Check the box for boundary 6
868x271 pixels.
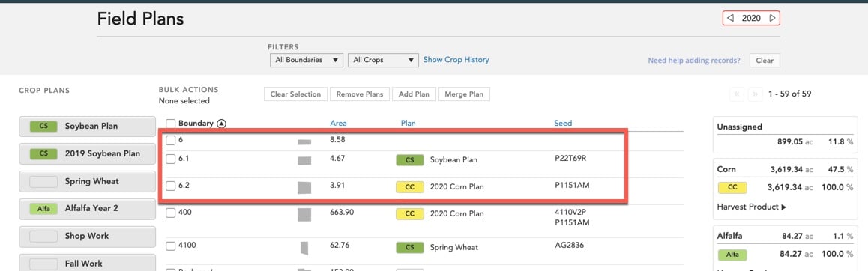pos(171,141)
